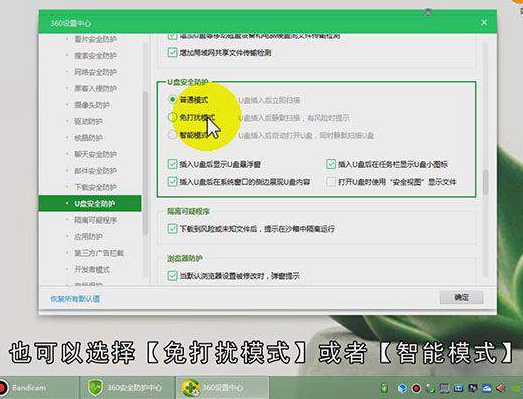The width and height of the screenshot is (523, 399).
Task: Toggle 插入U盘后在系统窗口的侧边展现U盘内容 checkbox
Action: tap(172, 181)
